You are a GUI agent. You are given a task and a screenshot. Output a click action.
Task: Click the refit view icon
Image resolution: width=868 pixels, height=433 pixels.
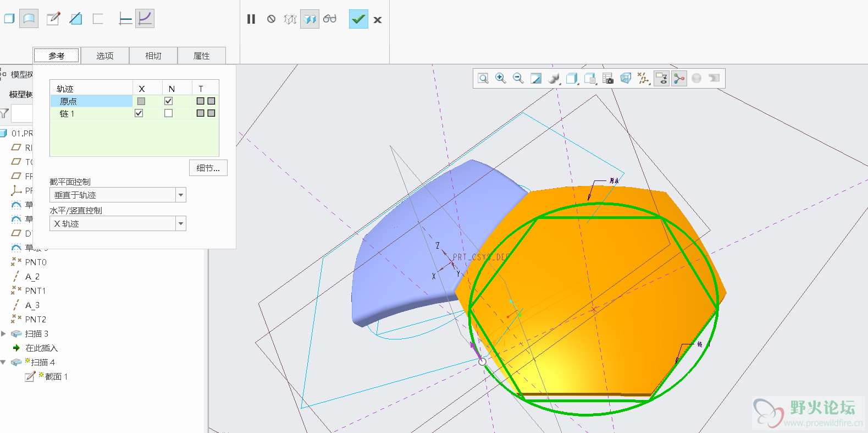click(x=483, y=78)
